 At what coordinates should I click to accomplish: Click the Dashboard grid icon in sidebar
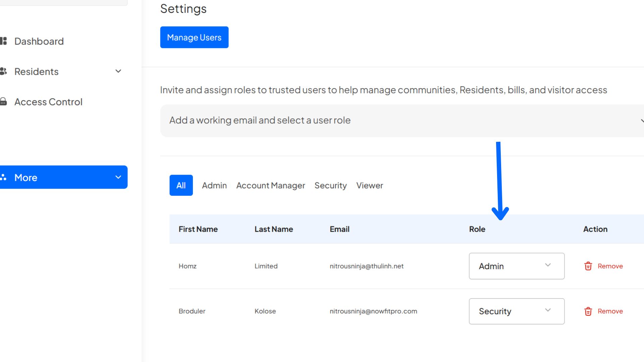click(x=4, y=41)
